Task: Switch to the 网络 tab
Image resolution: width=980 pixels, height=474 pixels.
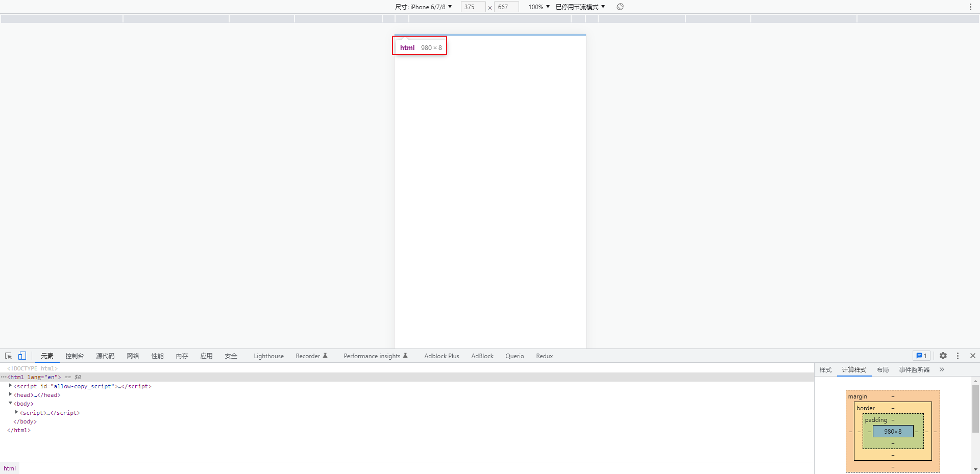Action: [133, 356]
